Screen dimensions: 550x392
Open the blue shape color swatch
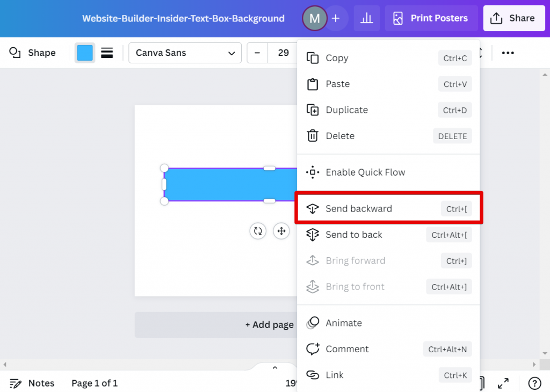coord(85,53)
